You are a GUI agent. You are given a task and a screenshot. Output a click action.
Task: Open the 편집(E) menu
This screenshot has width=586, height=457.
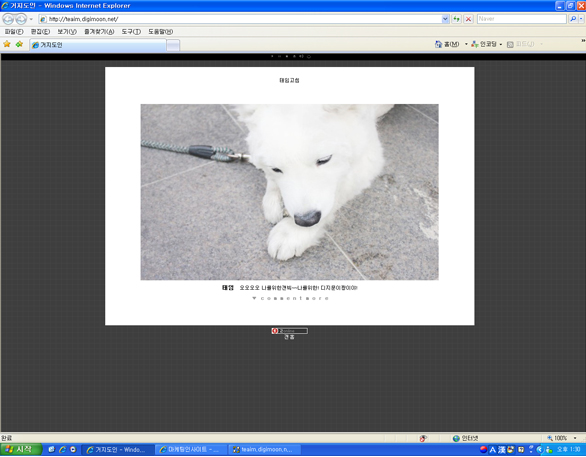click(x=40, y=32)
